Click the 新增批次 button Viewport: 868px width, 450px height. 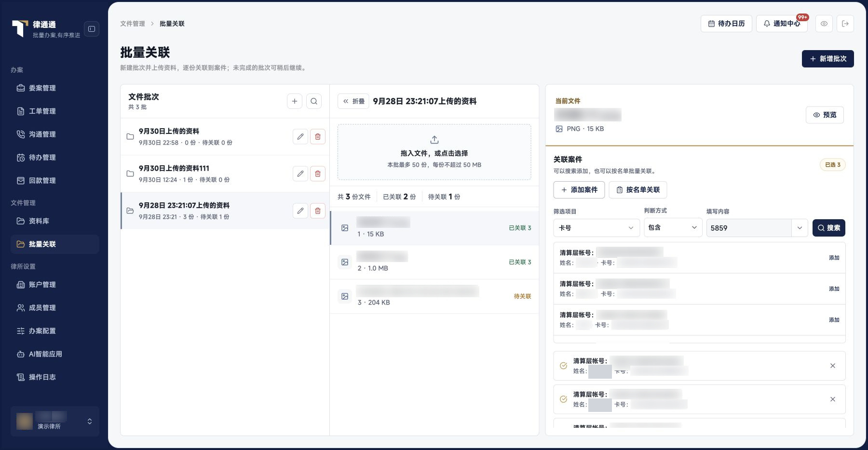pyautogui.click(x=827, y=59)
